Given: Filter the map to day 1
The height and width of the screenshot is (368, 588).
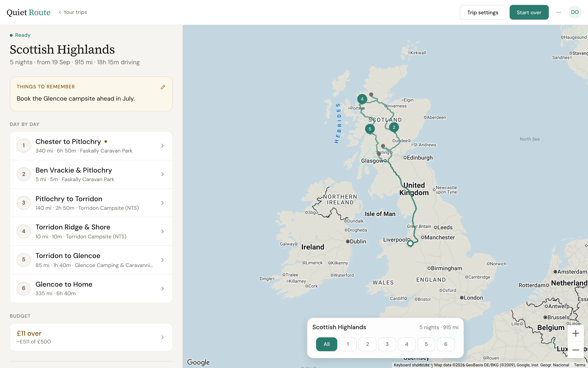Looking at the screenshot, I should (348, 344).
